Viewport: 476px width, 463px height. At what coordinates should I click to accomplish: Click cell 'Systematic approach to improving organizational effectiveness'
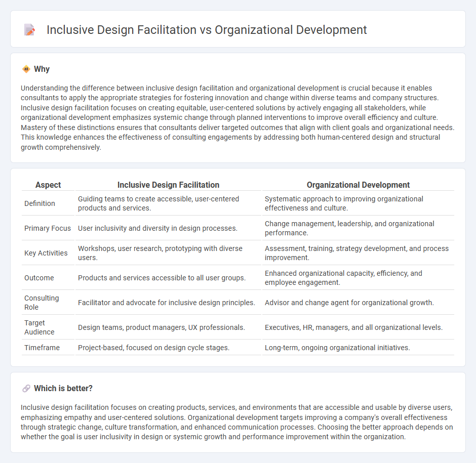[358, 203]
